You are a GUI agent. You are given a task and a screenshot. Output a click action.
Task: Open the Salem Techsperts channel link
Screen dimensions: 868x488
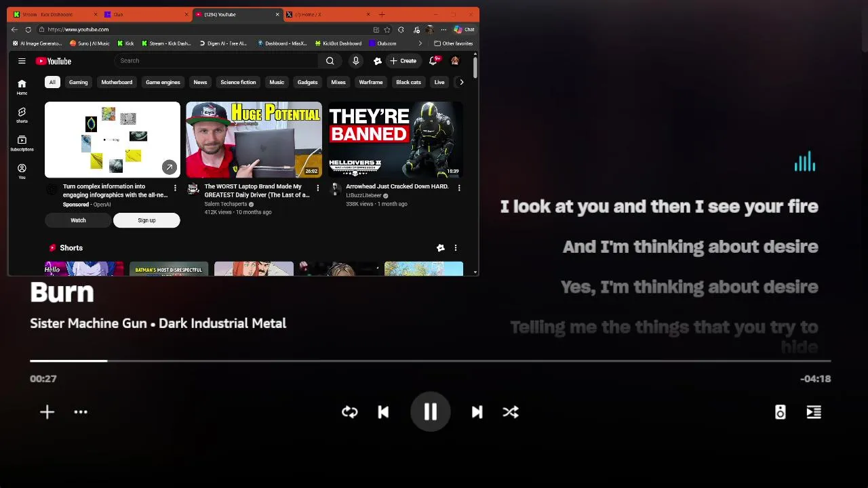tap(226, 204)
